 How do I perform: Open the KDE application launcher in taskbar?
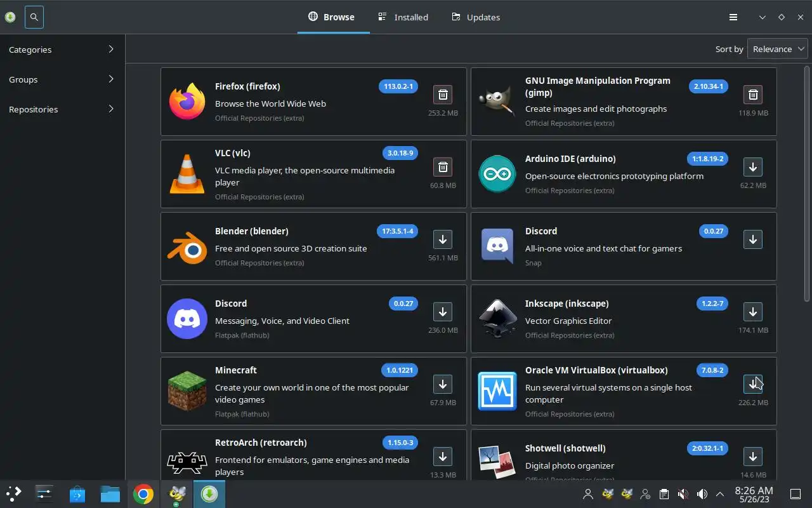point(14,493)
